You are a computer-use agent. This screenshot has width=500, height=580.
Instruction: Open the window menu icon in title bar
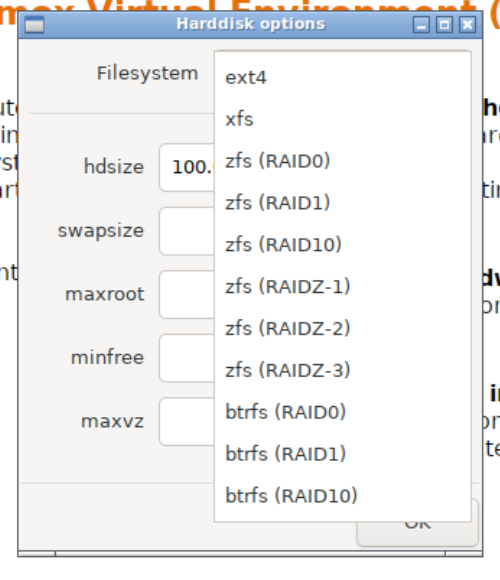(34, 25)
